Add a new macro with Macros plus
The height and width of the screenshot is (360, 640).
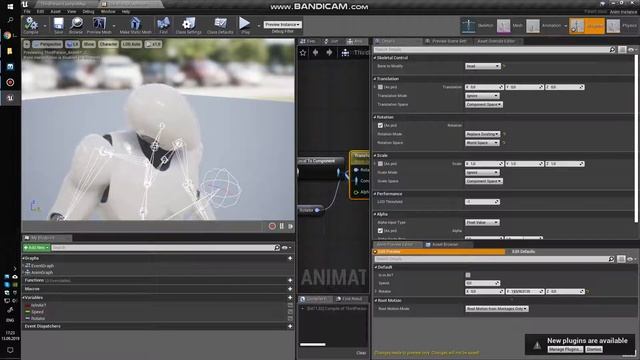coord(290,289)
